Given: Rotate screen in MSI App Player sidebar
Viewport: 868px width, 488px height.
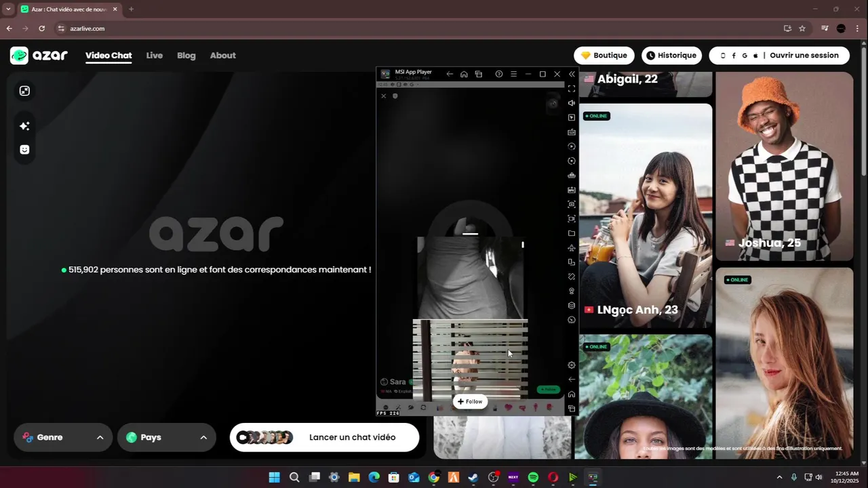Looking at the screenshot, I should 572,262.
